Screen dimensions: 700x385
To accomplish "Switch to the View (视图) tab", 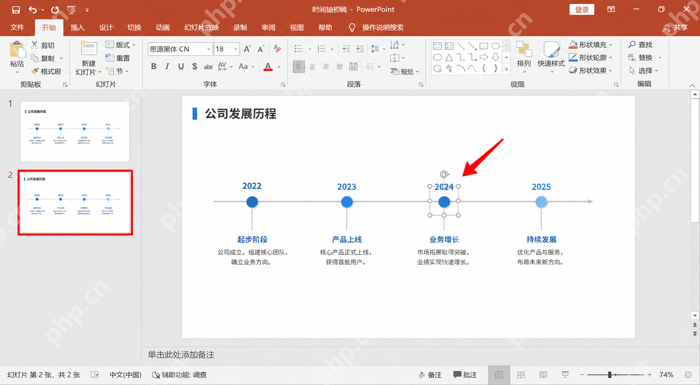I will [x=296, y=28].
